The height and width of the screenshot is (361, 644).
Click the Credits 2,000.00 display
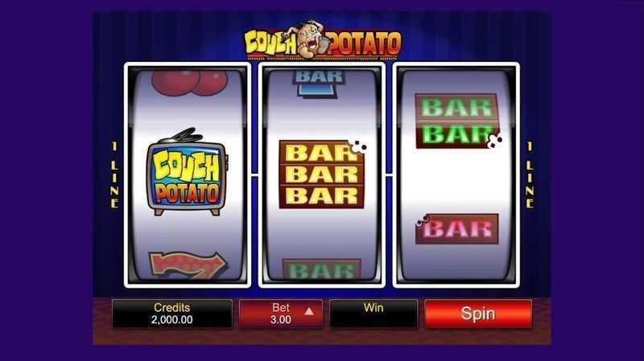point(172,314)
